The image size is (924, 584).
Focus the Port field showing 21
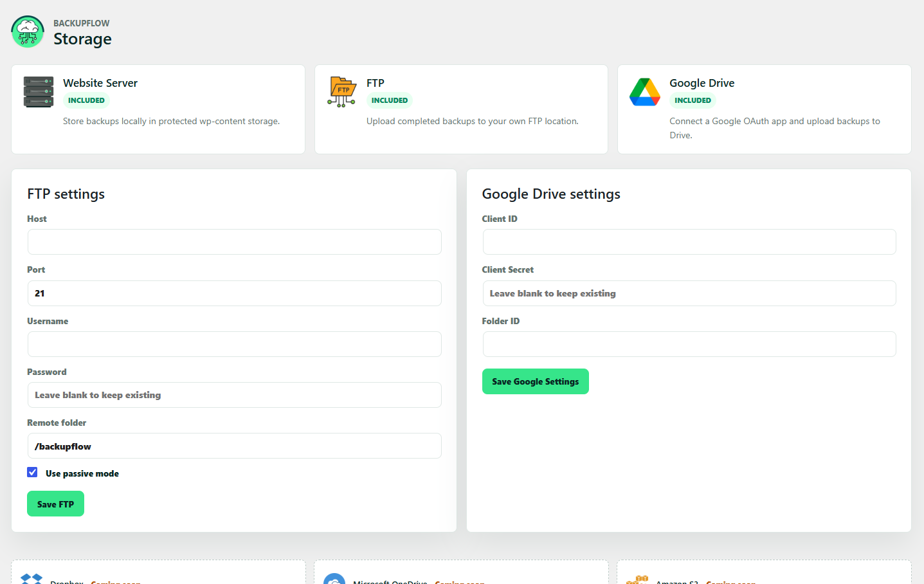[234, 293]
